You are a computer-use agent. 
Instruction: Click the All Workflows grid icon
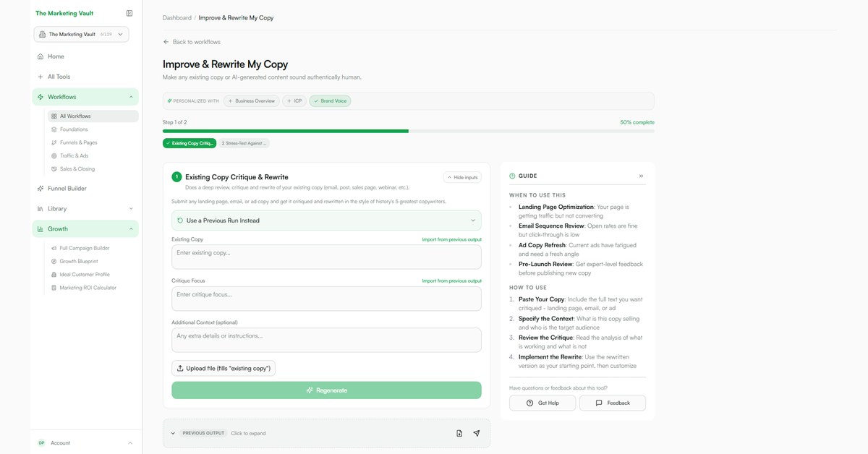[x=54, y=116]
